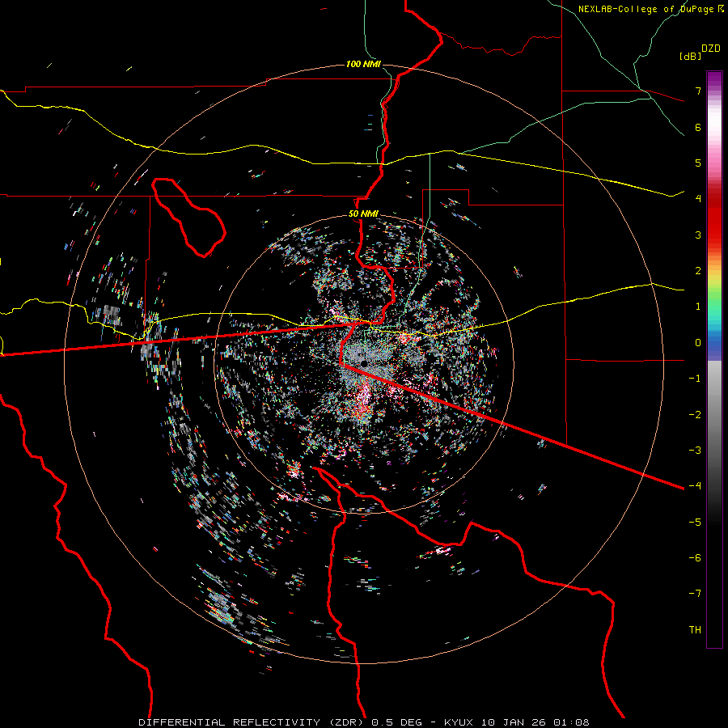
Task: Click the 4 value on the color scale
Action: click(x=698, y=199)
